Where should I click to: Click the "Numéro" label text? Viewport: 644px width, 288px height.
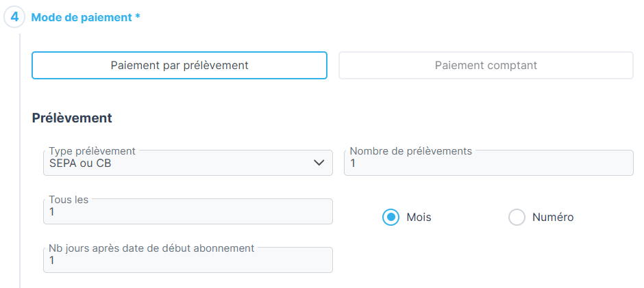pyautogui.click(x=553, y=218)
